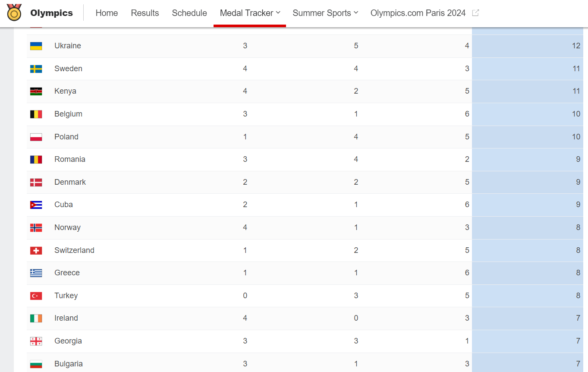Select the Bulgaria country name
This screenshot has height=372, width=588.
69,364
